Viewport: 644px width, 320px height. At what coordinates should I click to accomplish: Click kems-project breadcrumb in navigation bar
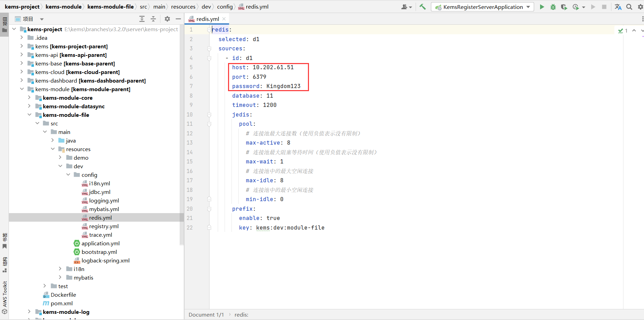click(22, 7)
